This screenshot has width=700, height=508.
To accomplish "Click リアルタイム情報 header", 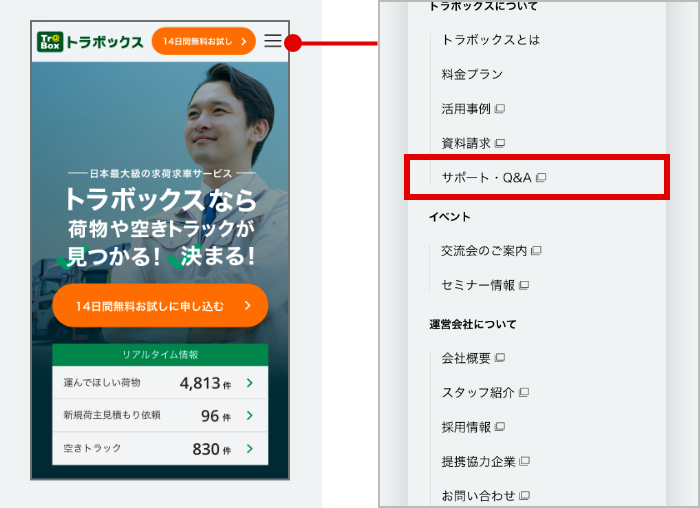I will click(x=160, y=355).
